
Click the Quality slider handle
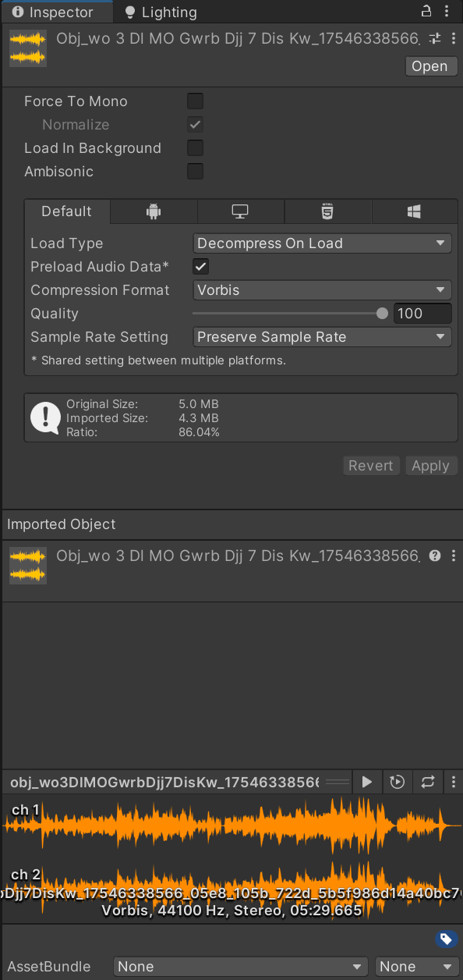coord(382,314)
